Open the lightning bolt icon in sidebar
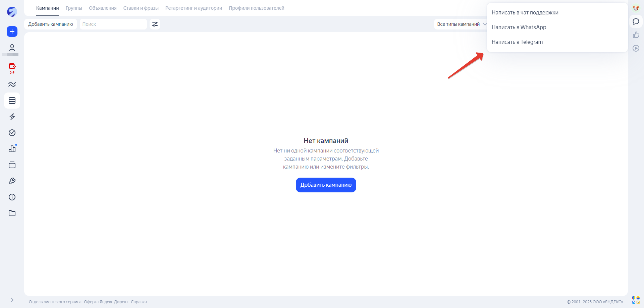644x308 pixels. pos(12,117)
